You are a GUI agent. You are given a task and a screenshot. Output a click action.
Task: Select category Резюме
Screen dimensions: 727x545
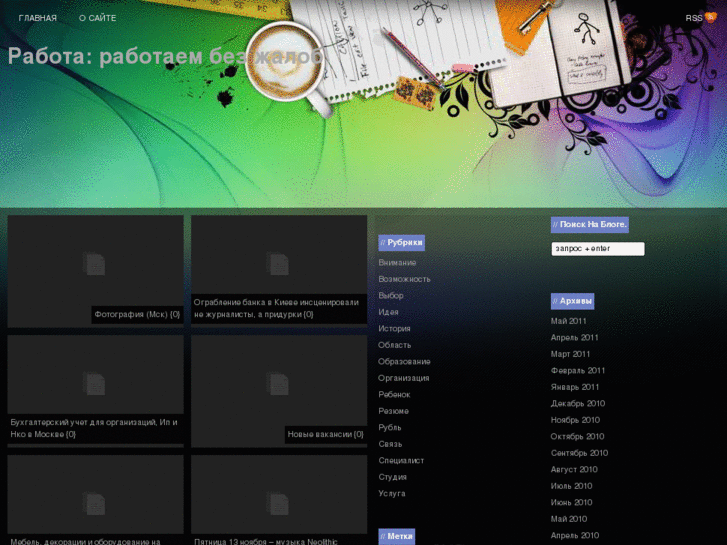394,411
